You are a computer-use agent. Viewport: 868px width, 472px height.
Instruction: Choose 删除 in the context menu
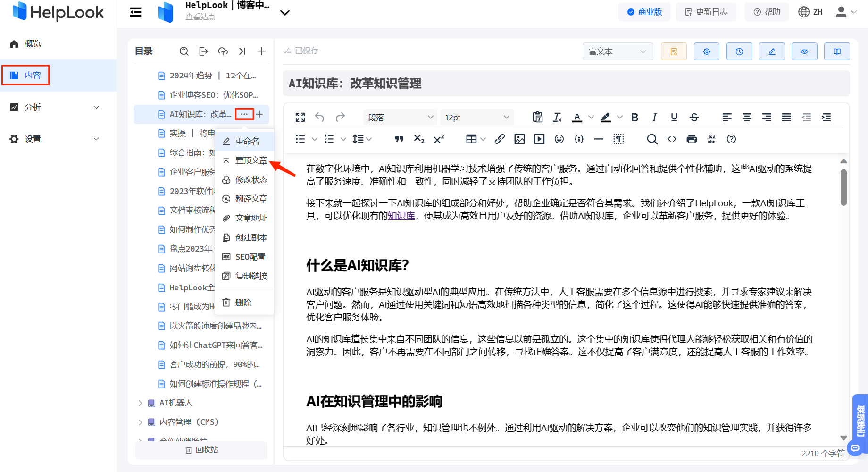tap(243, 303)
